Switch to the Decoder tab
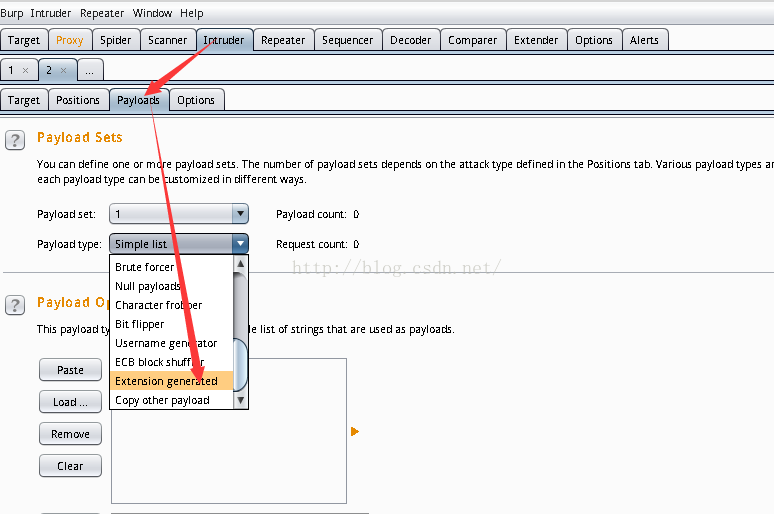774x514 pixels. pyautogui.click(x=410, y=40)
